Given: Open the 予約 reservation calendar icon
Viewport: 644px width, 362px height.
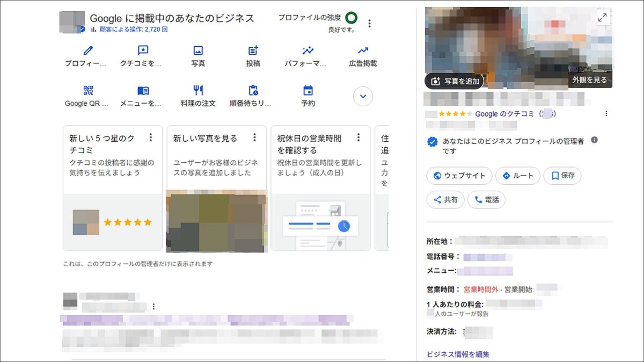Looking at the screenshot, I should click(308, 91).
